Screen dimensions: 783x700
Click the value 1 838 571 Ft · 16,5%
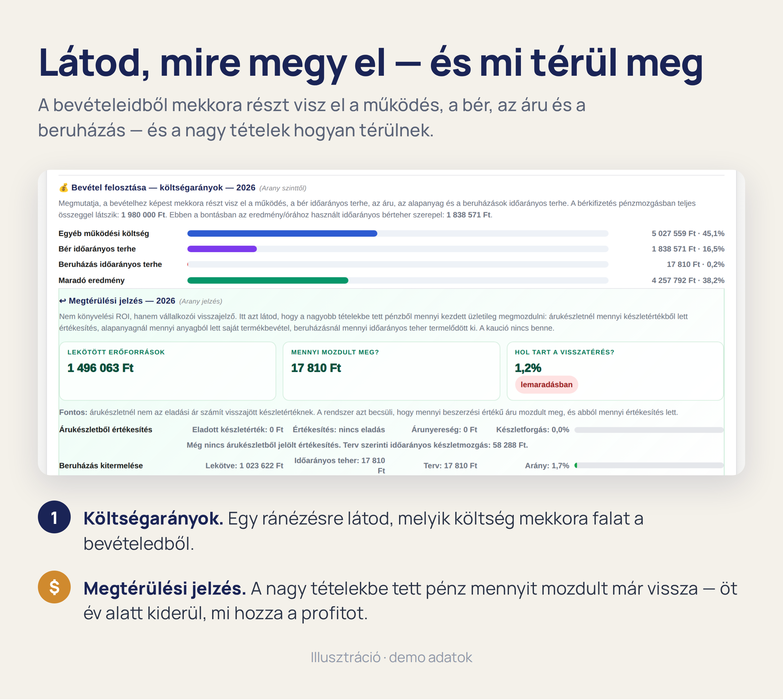tap(688, 249)
